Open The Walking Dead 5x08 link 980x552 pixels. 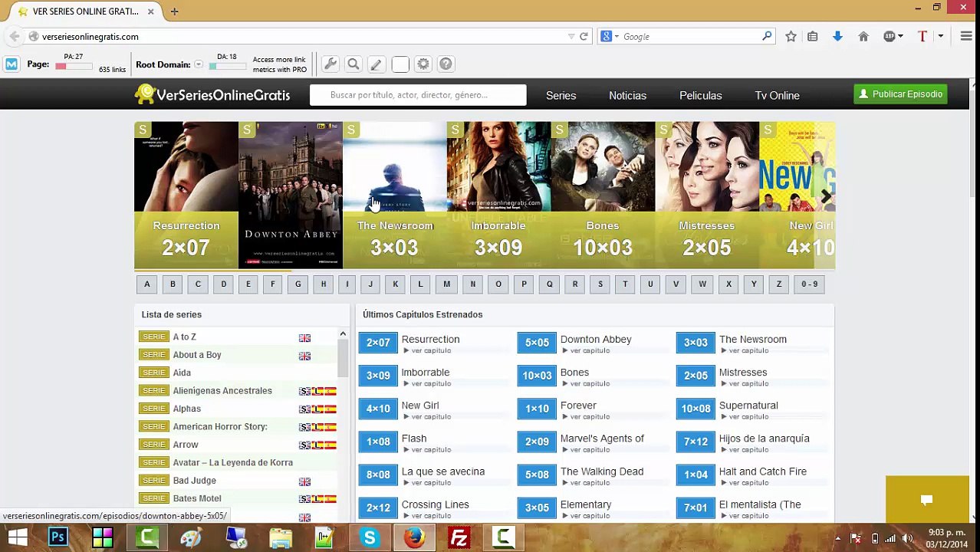click(601, 472)
